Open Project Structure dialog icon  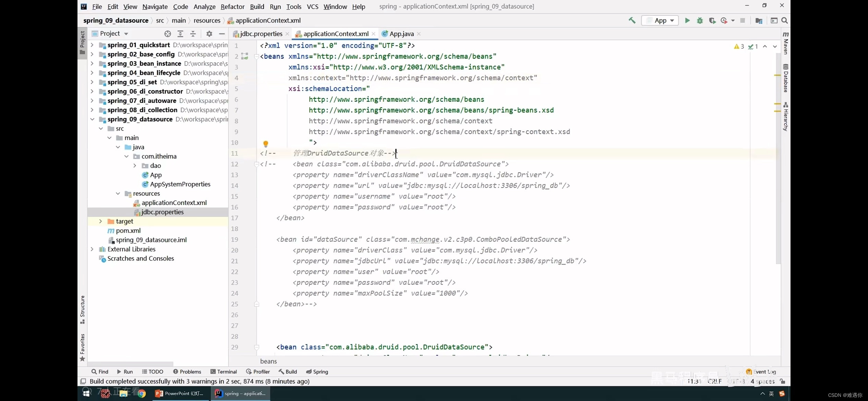pos(759,21)
